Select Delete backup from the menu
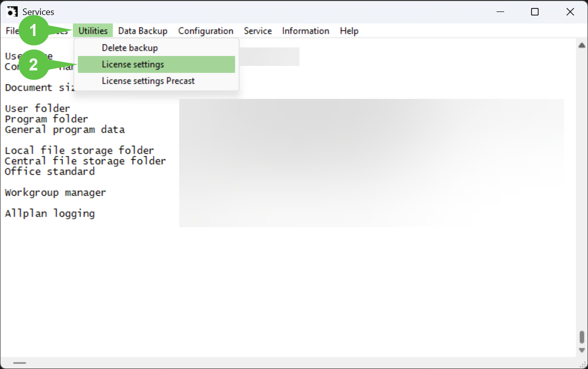Screen dimensions: 588x369 (x=130, y=48)
